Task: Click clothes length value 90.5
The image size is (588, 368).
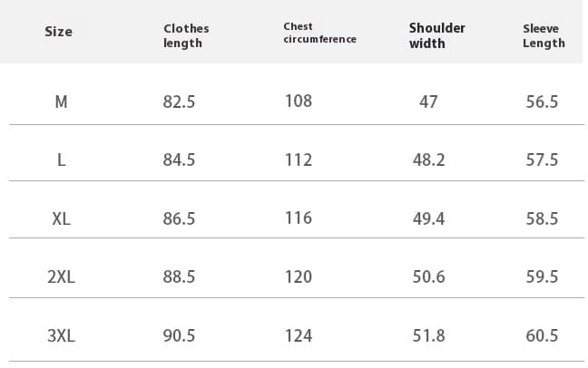Action: 179,335
